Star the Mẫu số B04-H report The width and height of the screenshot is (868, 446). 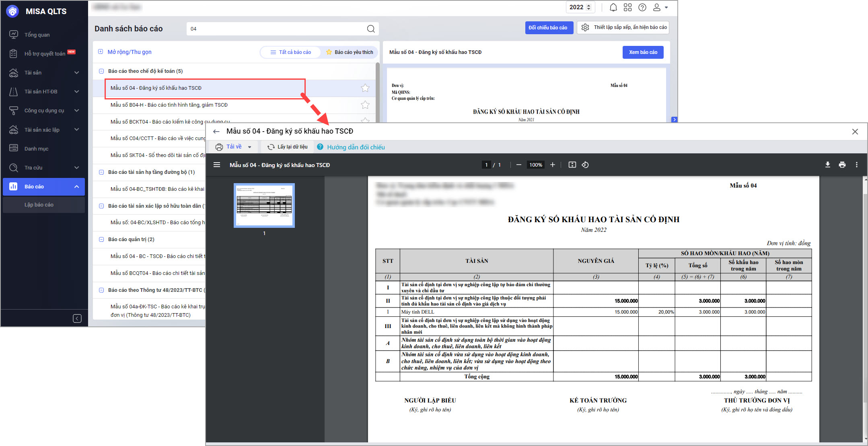(x=365, y=105)
